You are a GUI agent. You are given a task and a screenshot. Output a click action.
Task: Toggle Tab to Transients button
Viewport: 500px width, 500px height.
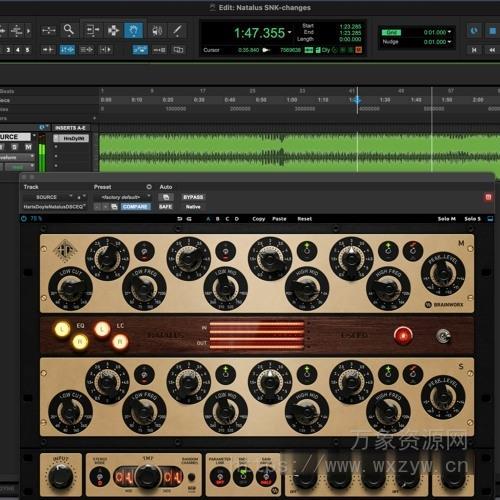point(48,50)
